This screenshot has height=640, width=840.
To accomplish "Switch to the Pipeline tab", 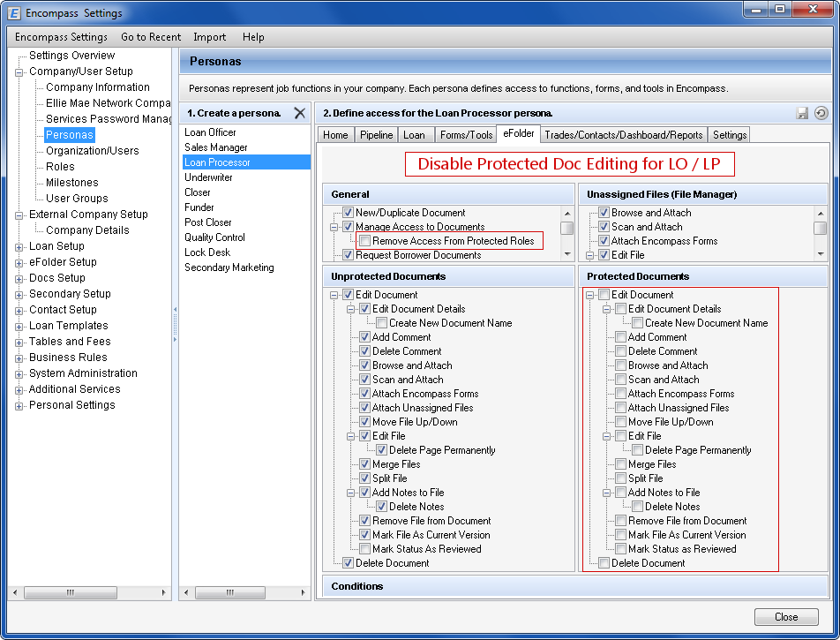I will coord(376,135).
